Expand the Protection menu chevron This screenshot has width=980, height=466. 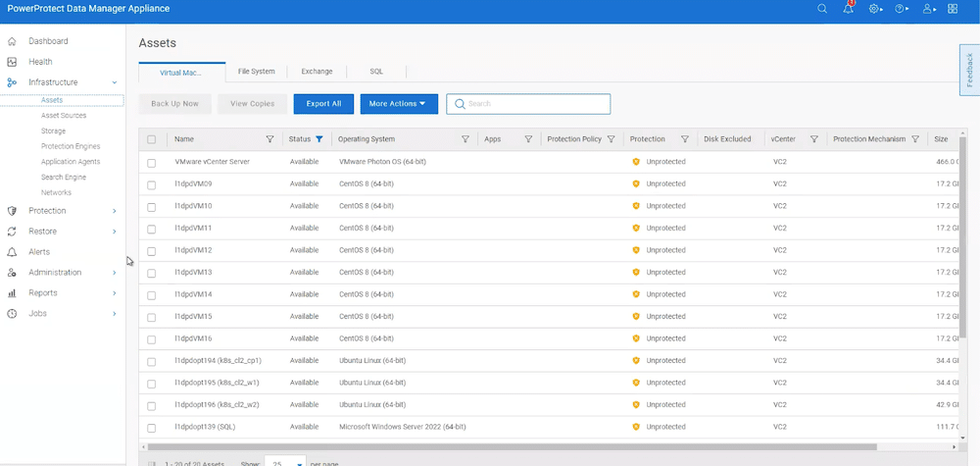[x=115, y=211]
